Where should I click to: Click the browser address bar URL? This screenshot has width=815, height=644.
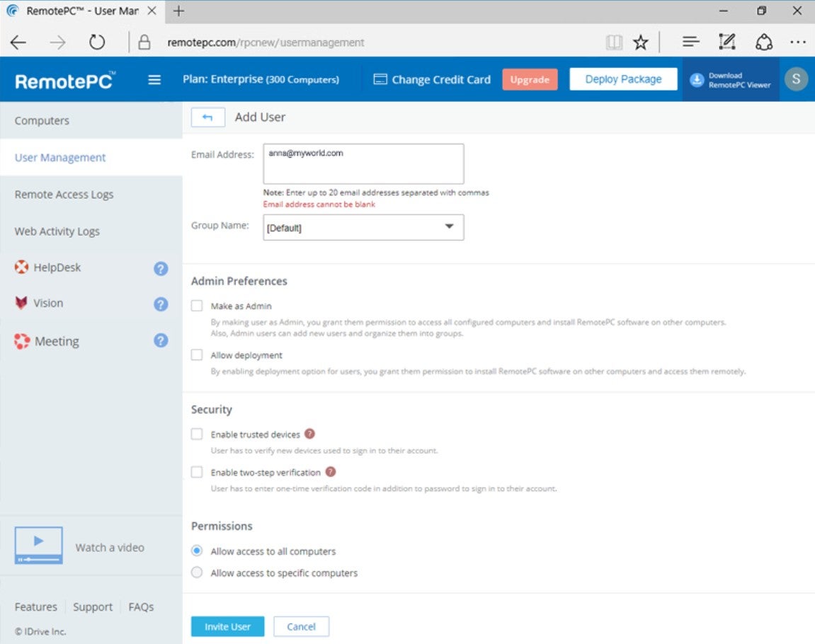pos(266,42)
